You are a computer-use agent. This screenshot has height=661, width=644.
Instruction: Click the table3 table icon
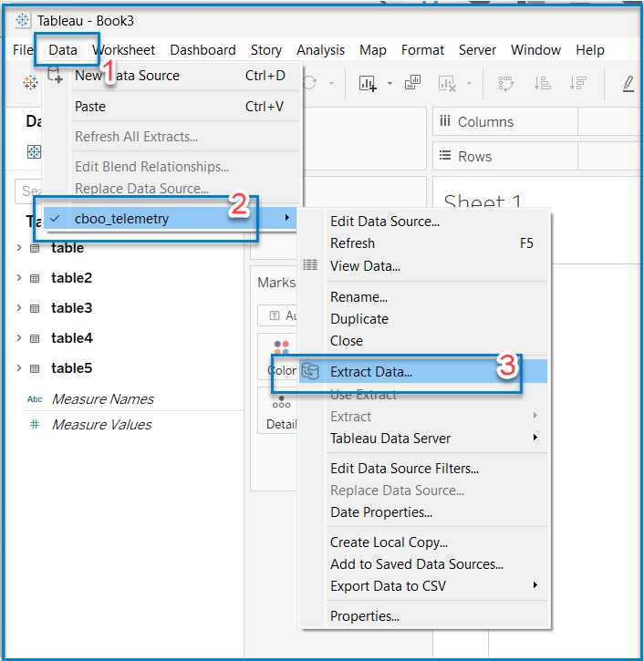(x=35, y=308)
